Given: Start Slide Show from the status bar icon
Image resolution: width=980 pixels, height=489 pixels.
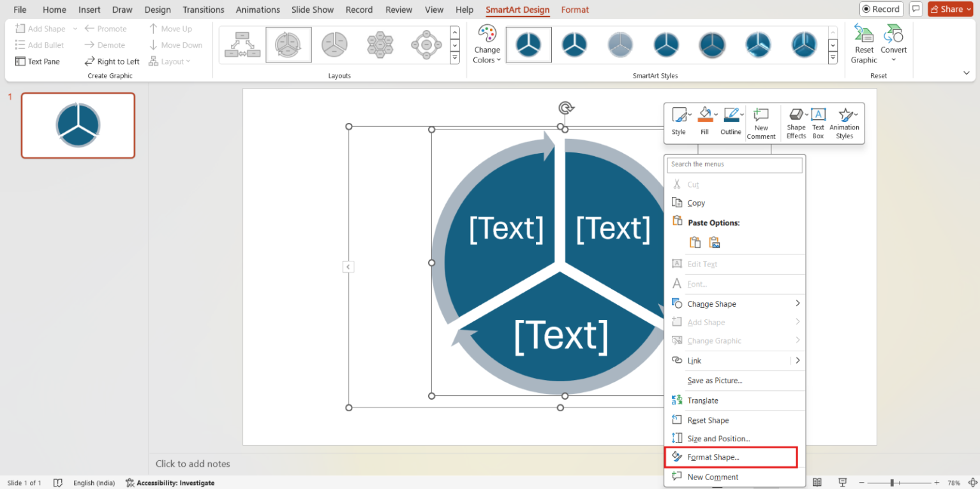Looking at the screenshot, I should [843, 483].
